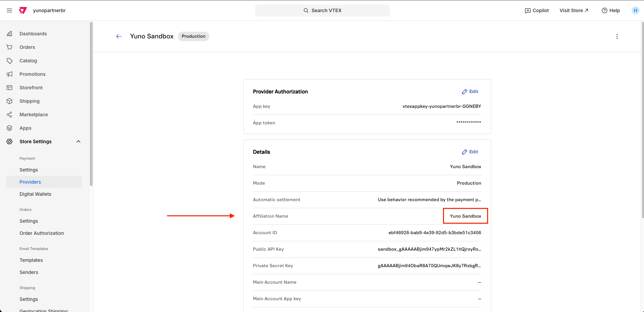The image size is (644, 312).
Task: Open the hamburger navigation menu
Action: (x=9, y=10)
